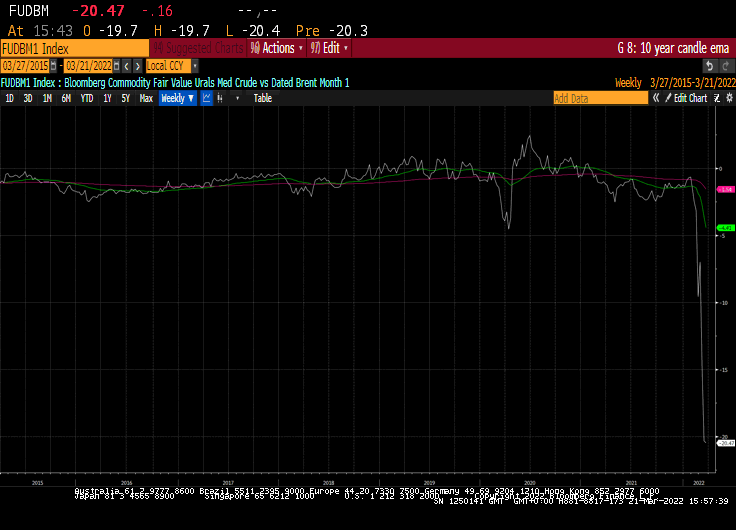Switch range to Max

point(146,98)
